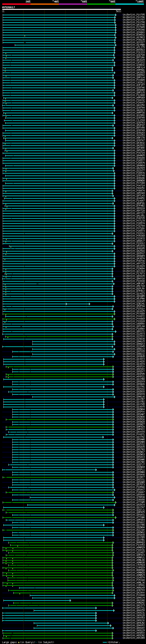The height and width of the screenshot is (644, 146).
Task: Click the white query sequence ruler bar
Action: [x=62, y=10]
